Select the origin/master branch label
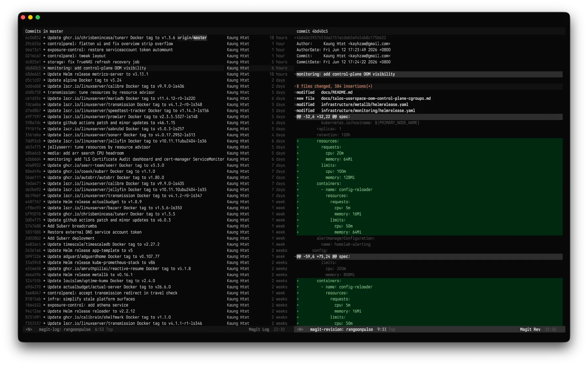 point(192,38)
